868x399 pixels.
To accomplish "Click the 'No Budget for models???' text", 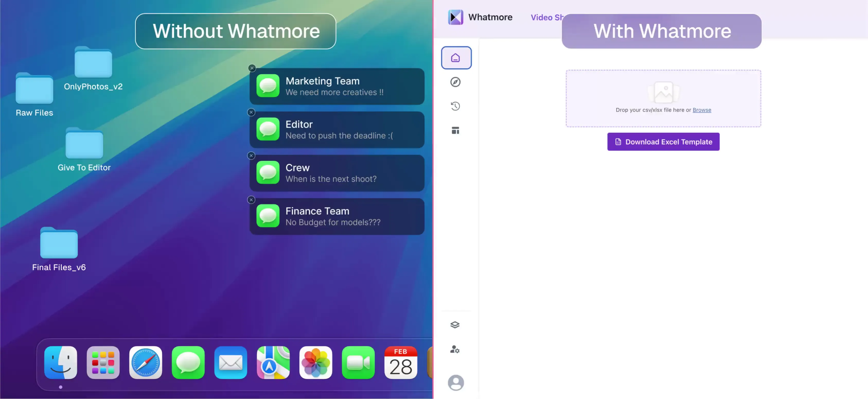I will tap(333, 222).
